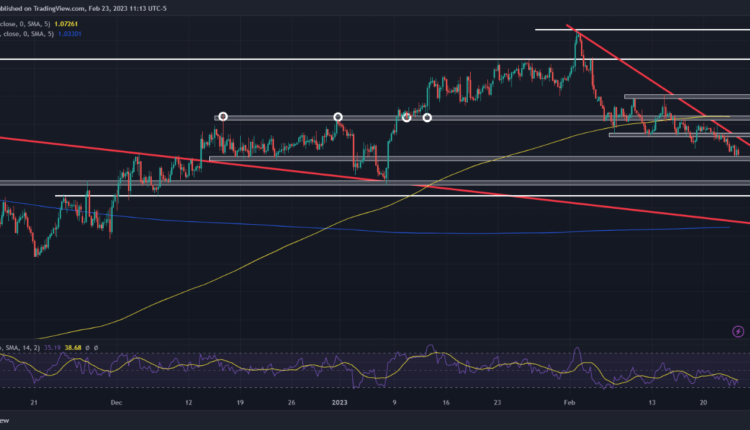Click the 16 date label on axis

(x=468, y=402)
